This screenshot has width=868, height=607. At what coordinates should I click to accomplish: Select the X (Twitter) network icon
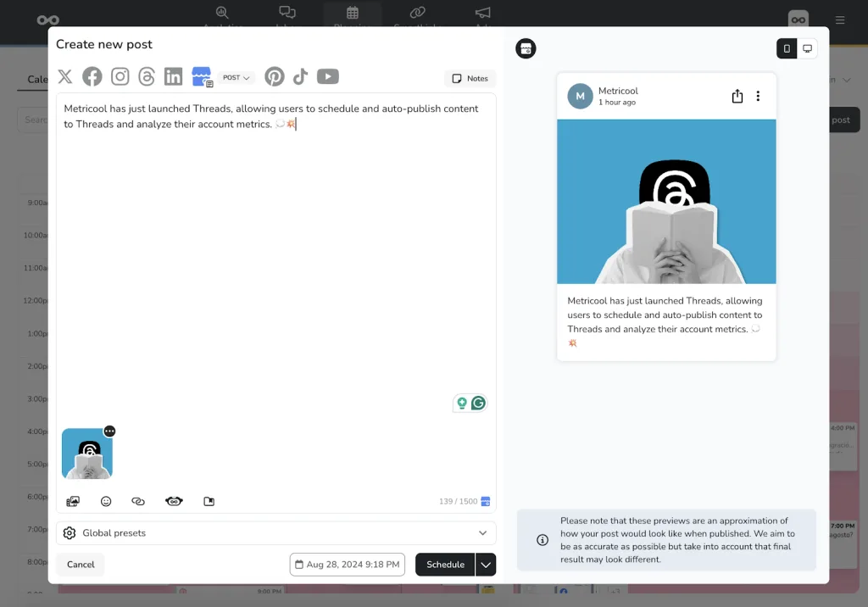tap(65, 76)
